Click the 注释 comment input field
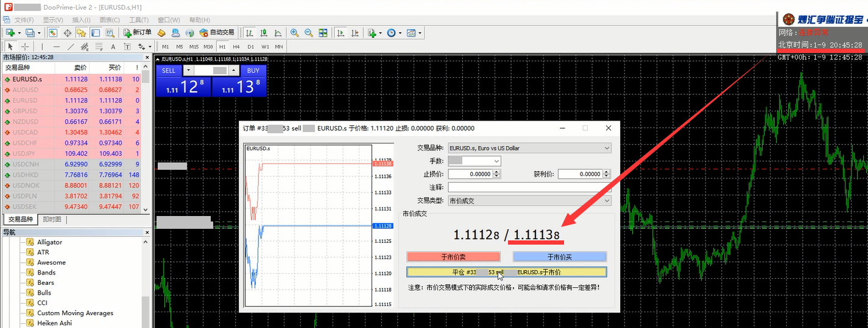Image resolution: width=868 pixels, height=328 pixels. pyautogui.click(x=529, y=187)
